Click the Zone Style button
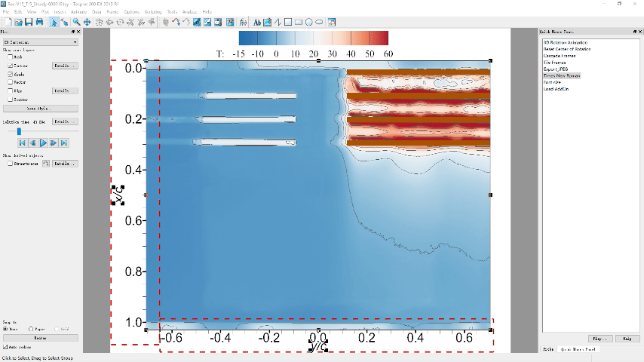644x362 pixels. coord(40,109)
